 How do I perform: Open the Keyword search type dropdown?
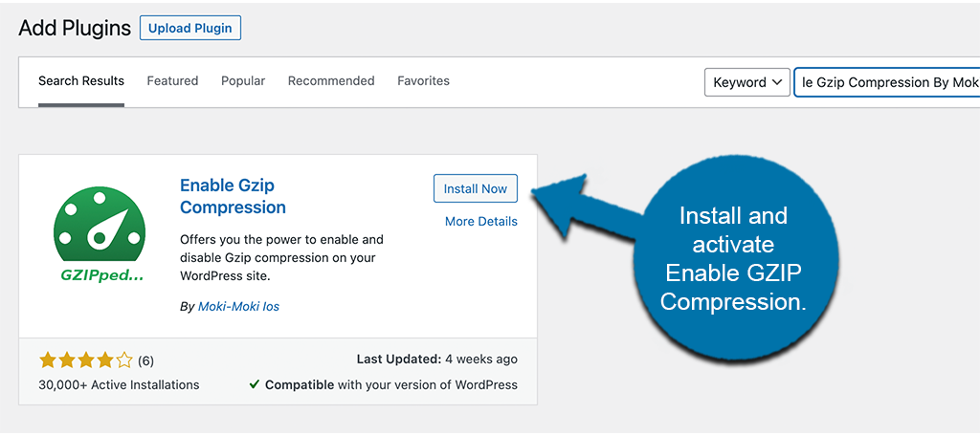point(747,82)
